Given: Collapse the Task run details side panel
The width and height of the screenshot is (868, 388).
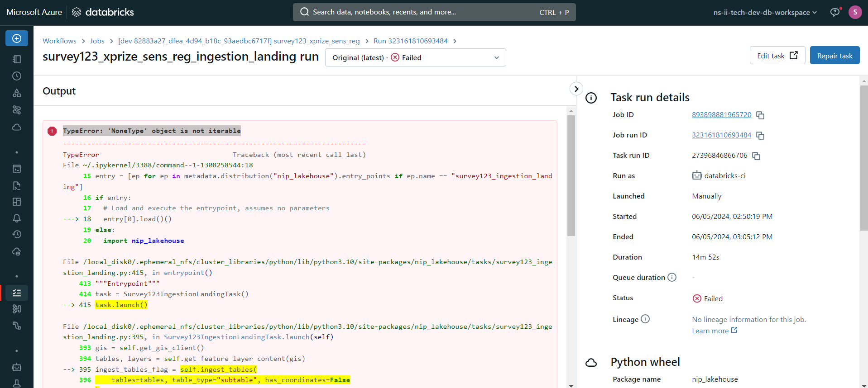Looking at the screenshot, I should click(x=576, y=89).
